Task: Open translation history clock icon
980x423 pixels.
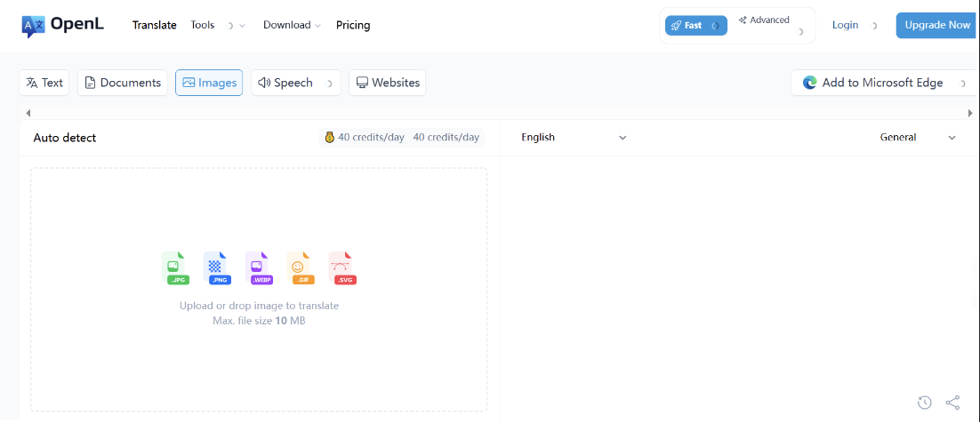Action: pyautogui.click(x=925, y=403)
